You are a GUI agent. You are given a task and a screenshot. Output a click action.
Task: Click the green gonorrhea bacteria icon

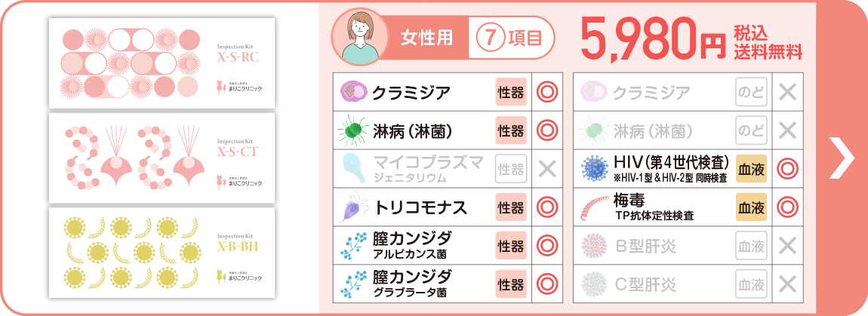coord(352,130)
